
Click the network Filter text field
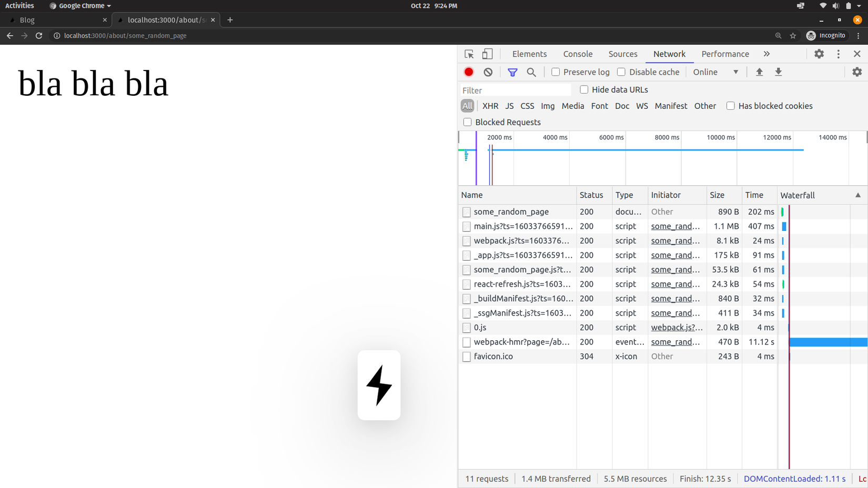coord(516,90)
